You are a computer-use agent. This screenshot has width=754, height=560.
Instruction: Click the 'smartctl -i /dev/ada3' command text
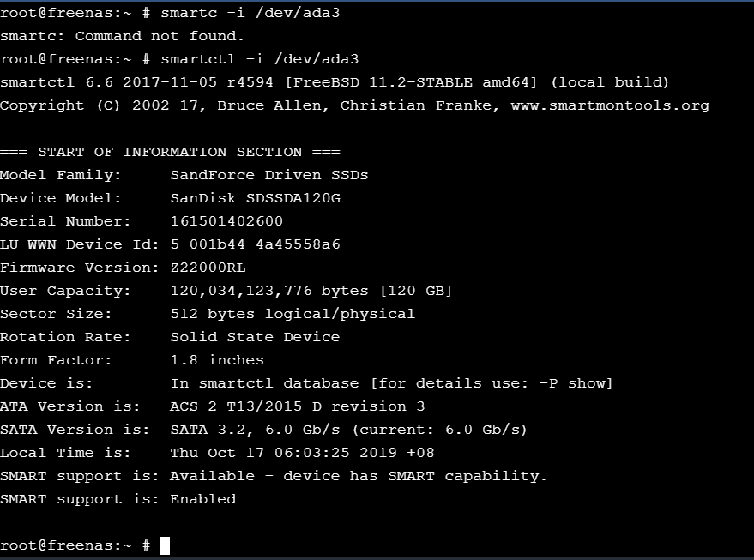tap(260, 59)
